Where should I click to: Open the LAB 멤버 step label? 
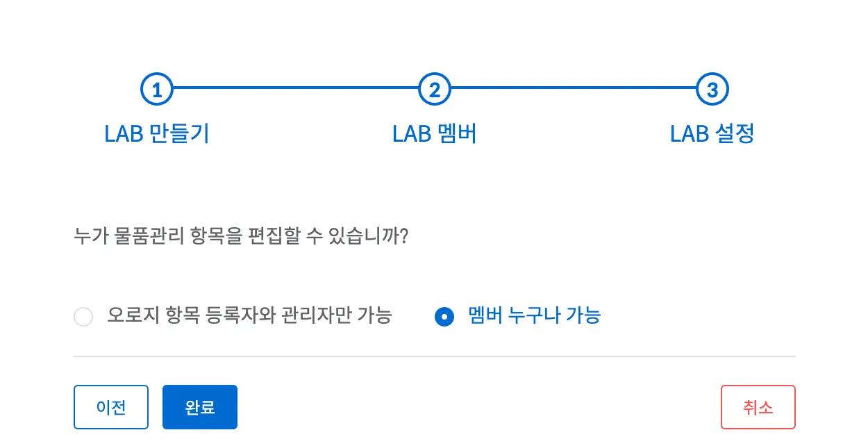tap(435, 134)
